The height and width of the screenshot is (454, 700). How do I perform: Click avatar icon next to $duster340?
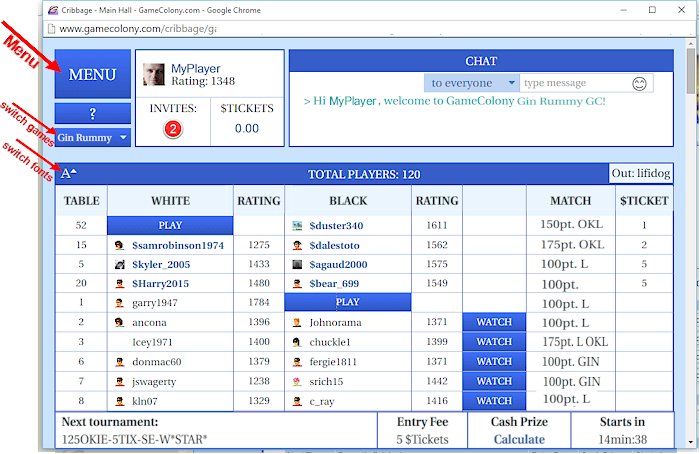297,226
